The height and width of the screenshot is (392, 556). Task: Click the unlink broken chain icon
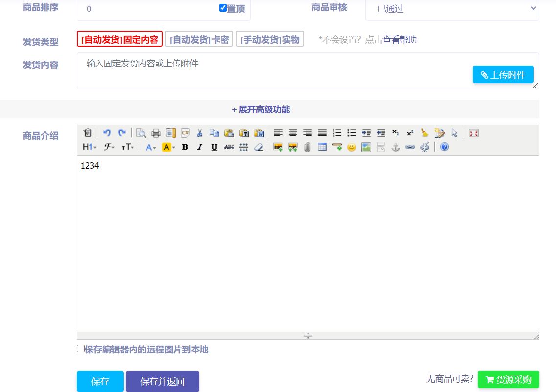tap(424, 147)
